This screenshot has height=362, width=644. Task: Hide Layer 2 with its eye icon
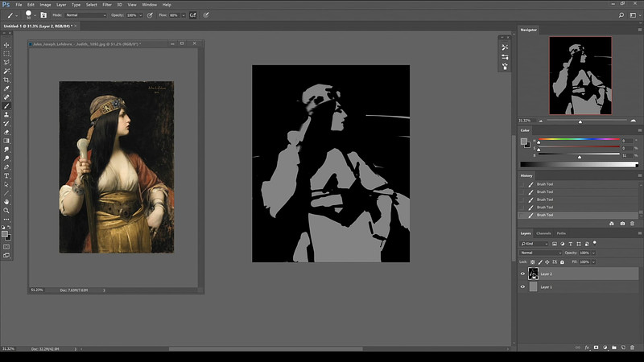pyautogui.click(x=522, y=274)
